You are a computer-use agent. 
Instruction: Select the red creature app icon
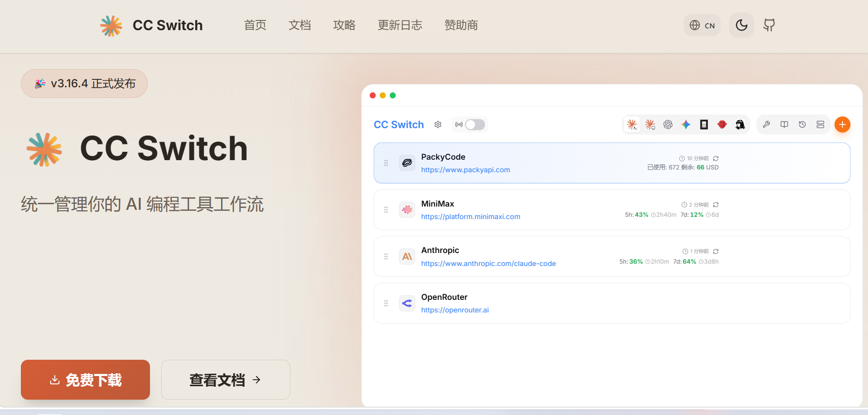(x=722, y=124)
